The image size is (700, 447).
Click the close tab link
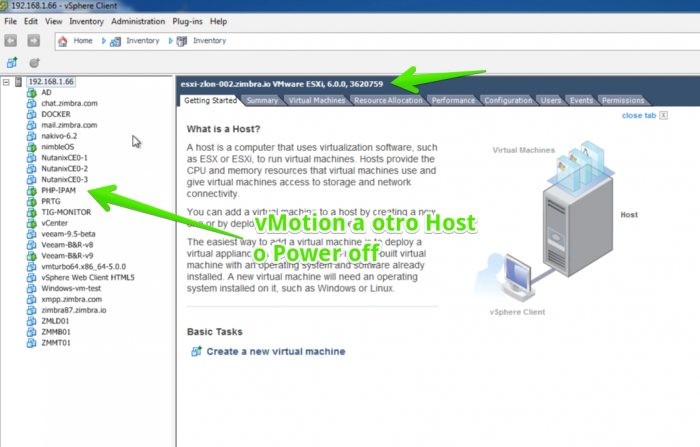coord(639,116)
